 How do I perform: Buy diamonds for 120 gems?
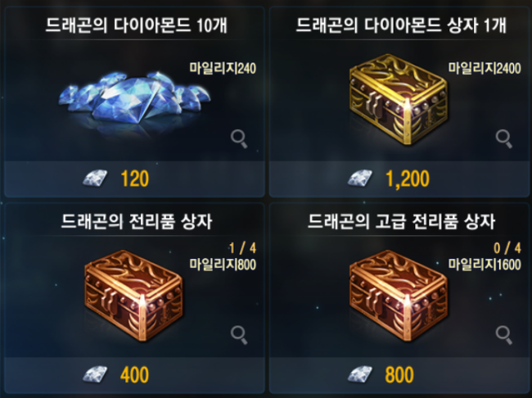click(x=134, y=179)
